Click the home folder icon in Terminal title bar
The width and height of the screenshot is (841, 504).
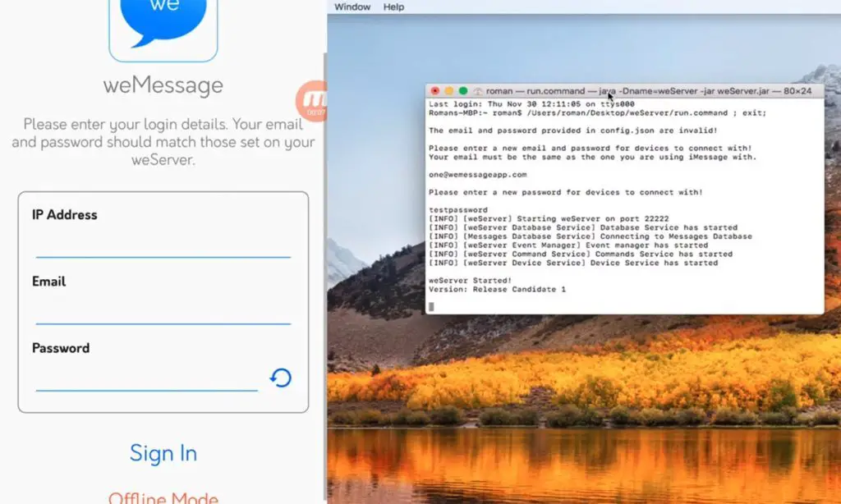pos(477,91)
